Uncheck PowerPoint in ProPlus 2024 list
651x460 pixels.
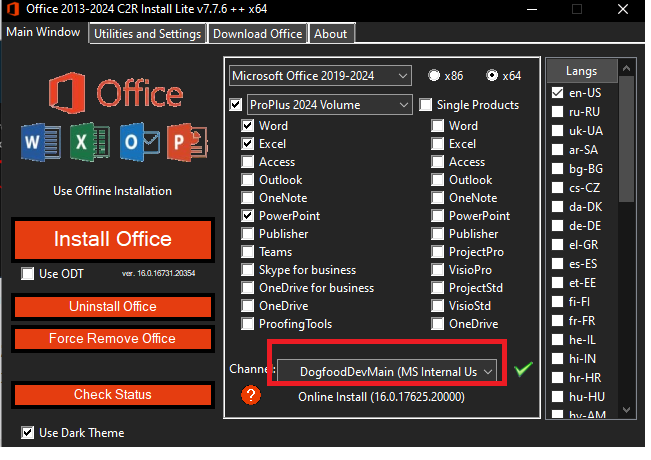coord(247,215)
